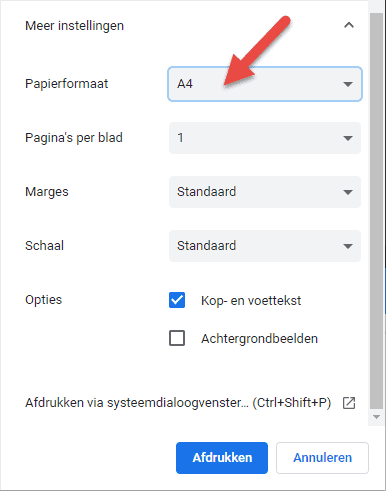Click the Opties label
This screenshot has width=386, height=491.
(x=44, y=300)
